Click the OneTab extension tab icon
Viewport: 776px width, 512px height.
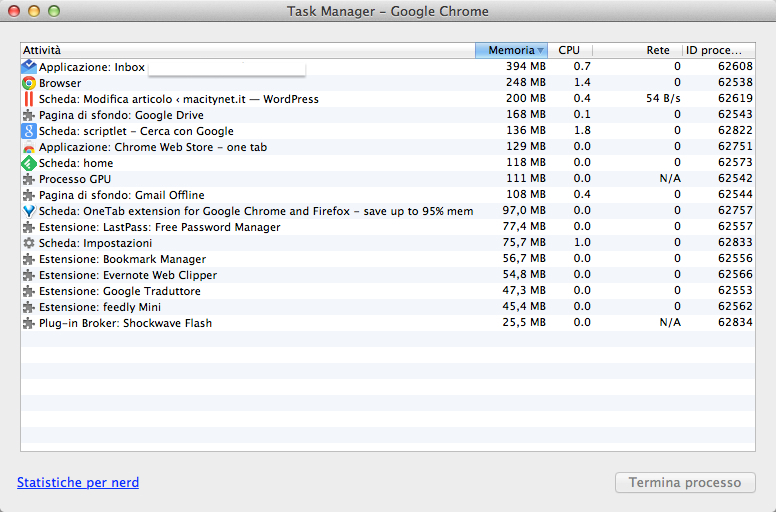(x=29, y=211)
